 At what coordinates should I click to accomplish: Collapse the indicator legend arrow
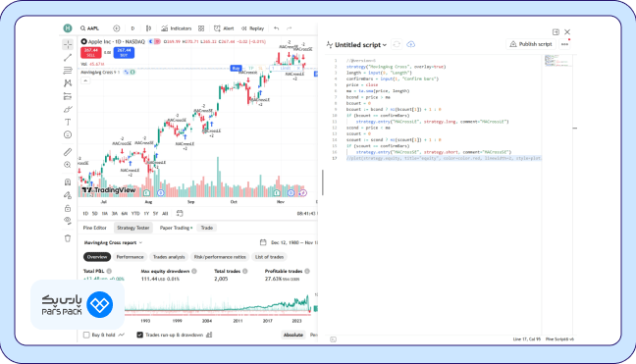85,80
